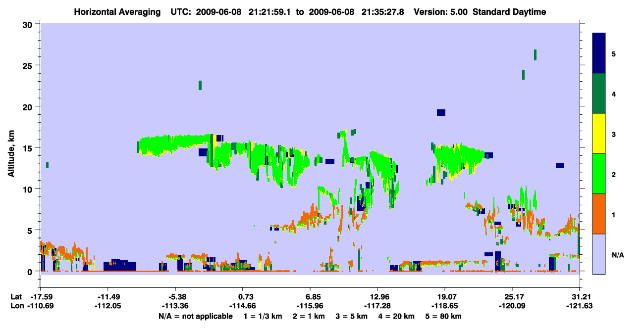Image resolution: width=644 pixels, height=330 pixels.
Task: Click the '2 = 1 km' legend note
Action: click(310, 316)
